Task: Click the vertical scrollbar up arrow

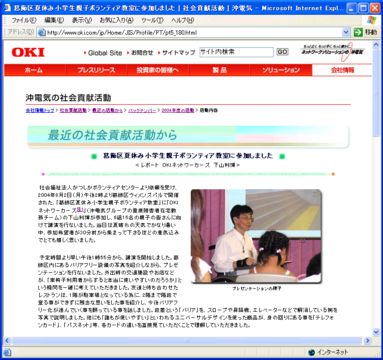Action: point(376,44)
